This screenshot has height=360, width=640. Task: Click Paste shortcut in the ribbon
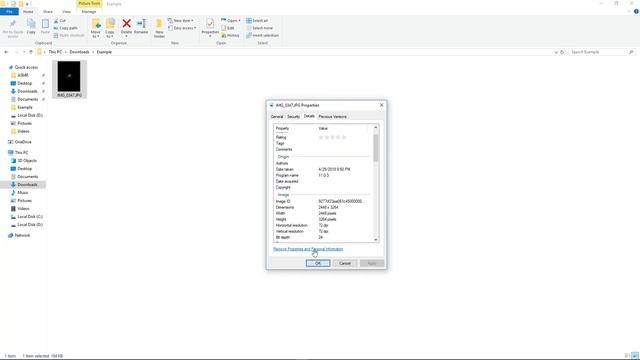point(69,36)
